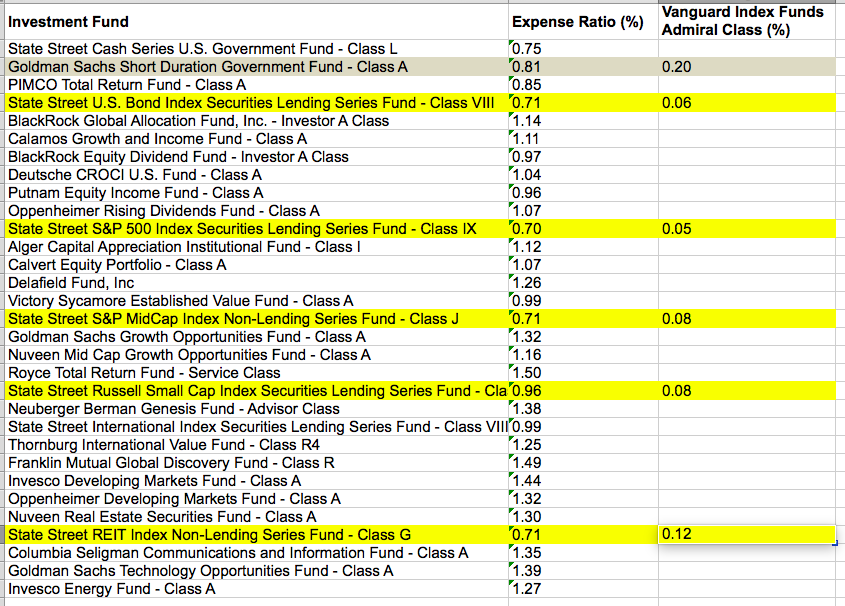Click BlackRock Equity Dividend Fund cell
Image resolution: width=845 pixels, height=606 pixels.
click(x=257, y=157)
